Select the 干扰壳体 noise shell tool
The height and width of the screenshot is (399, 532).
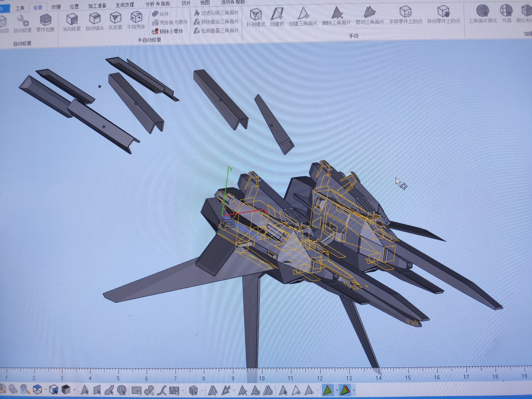(136, 20)
